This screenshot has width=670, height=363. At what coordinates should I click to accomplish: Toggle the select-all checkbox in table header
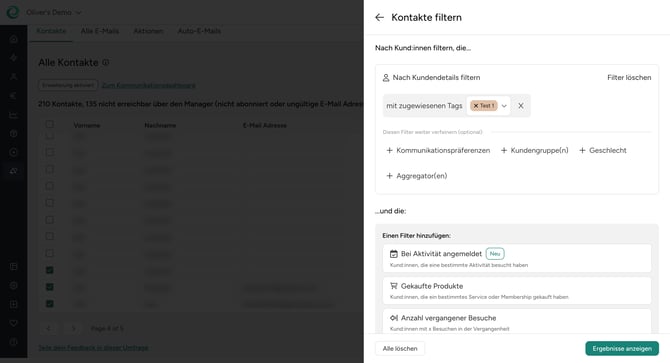point(50,124)
